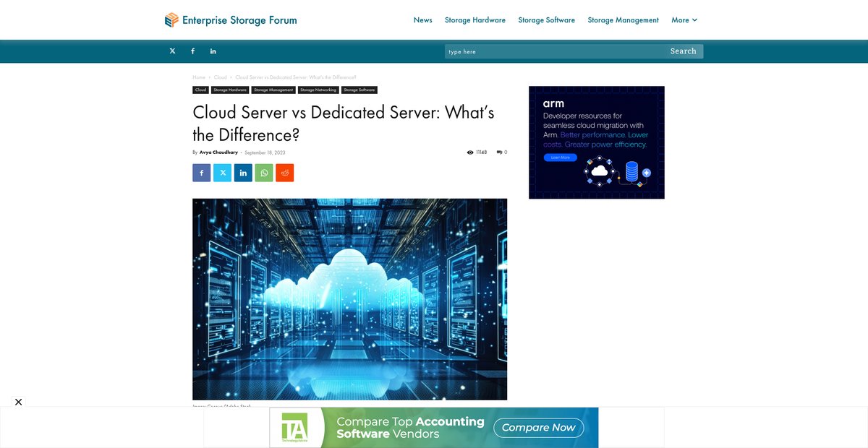
Task: Select the Storage Management category tag
Action: (x=273, y=90)
